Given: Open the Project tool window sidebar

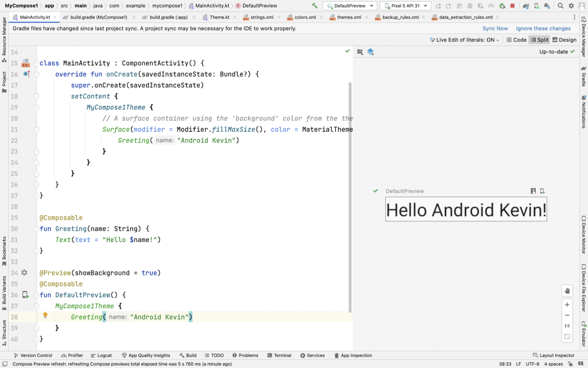Looking at the screenshot, I should [x=4, y=82].
